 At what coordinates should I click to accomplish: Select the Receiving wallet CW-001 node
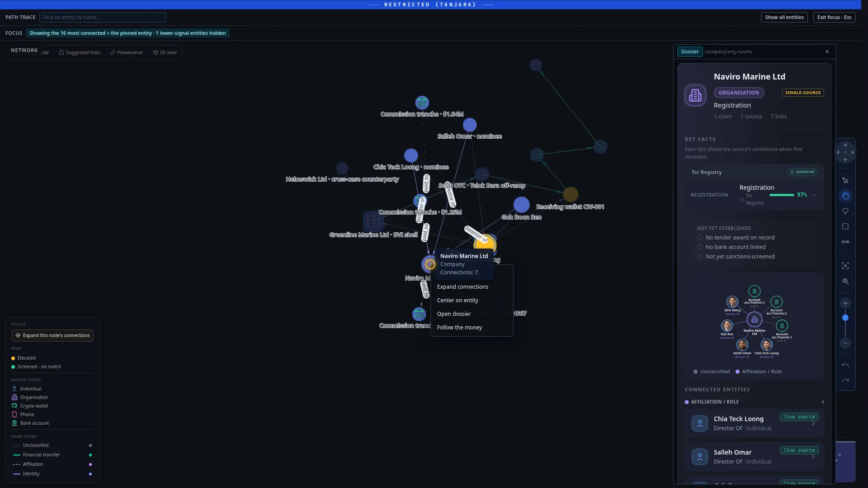pyautogui.click(x=570, y=194)
